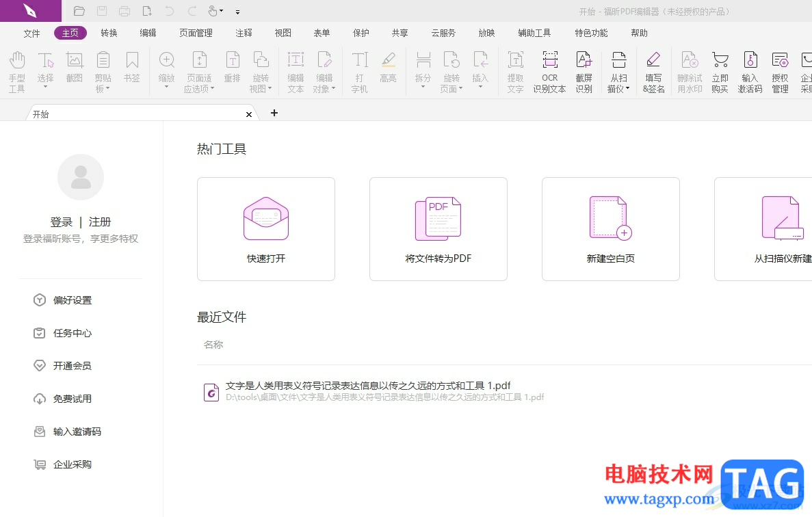
Task: Open the Clipboard (剪贴板) tool
Action: click(x=103, y=72)
